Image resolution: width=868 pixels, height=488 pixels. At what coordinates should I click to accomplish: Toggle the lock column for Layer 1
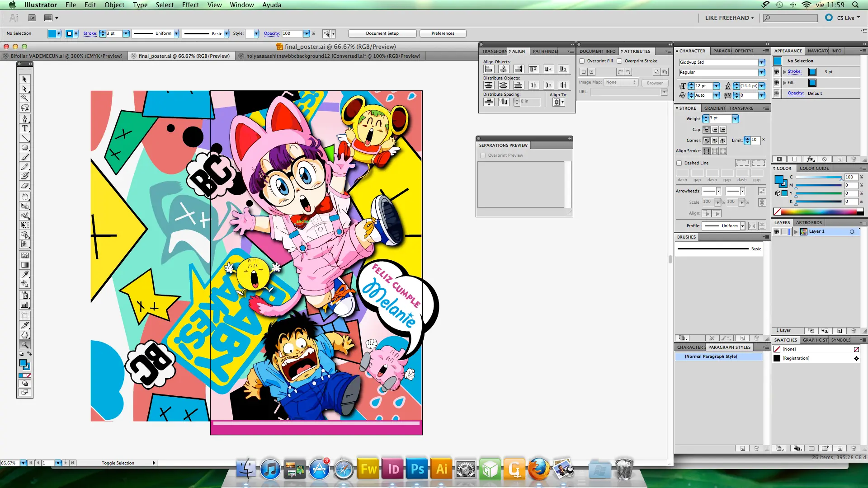pyautogui.click(x=784, y=231)
